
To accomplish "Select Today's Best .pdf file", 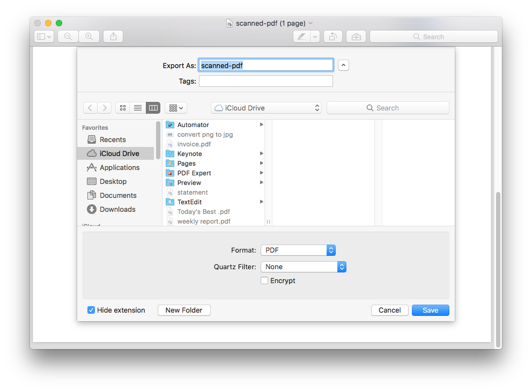I will click(215, 211).
